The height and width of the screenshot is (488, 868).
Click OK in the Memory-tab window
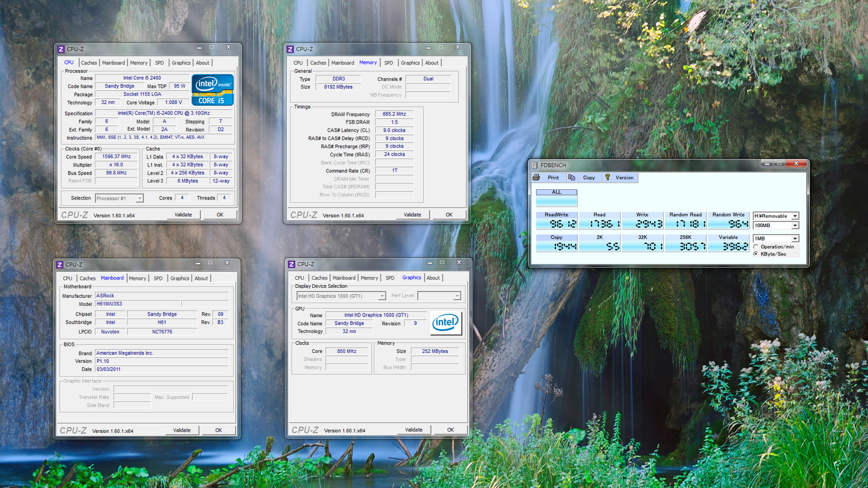point(449,215)
